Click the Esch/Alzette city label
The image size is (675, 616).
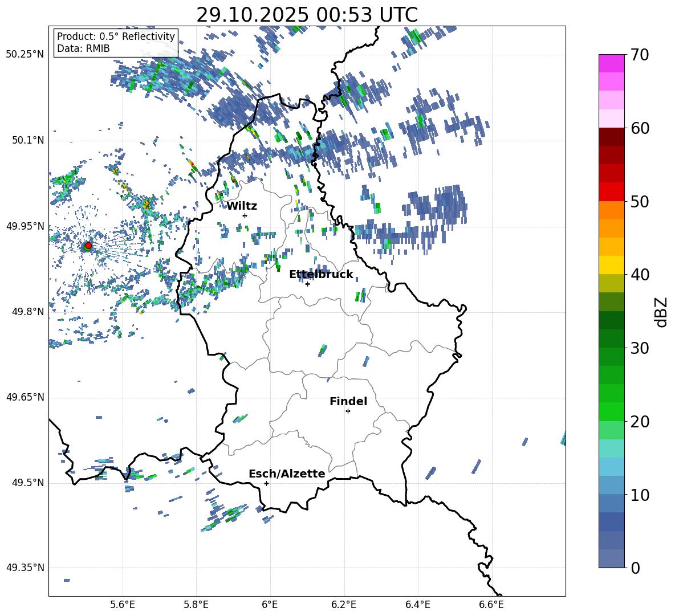point(287,473)
